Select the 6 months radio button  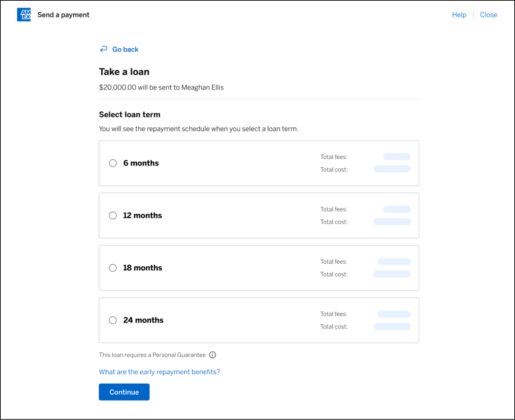tap(113, 163)
